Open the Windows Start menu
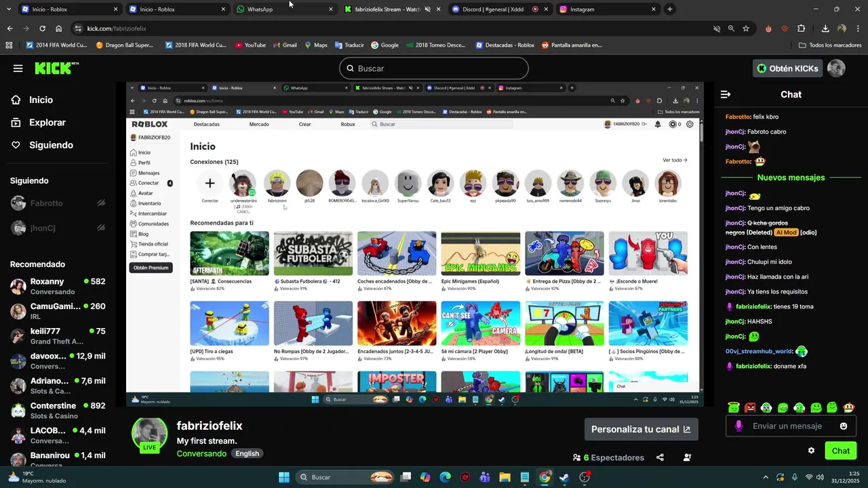The height and width of the screenshot is (488, 868). click(x=284, y=477)
